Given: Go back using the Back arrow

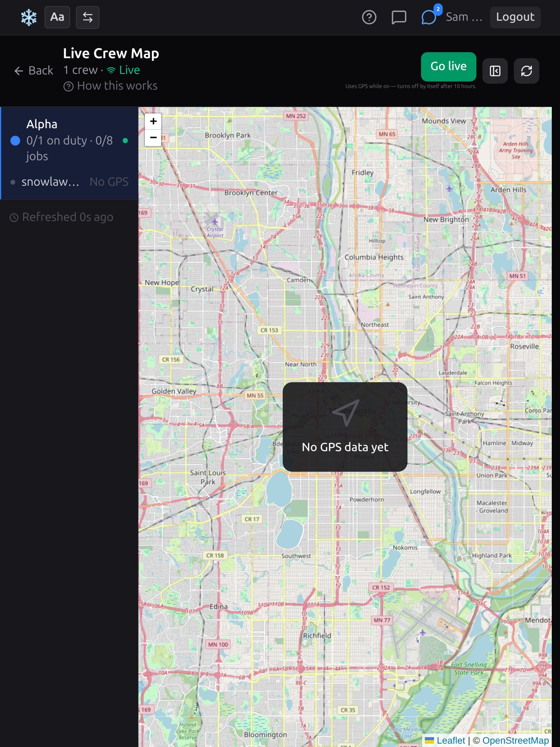Looking at the screenshot, I should (33, 71).
